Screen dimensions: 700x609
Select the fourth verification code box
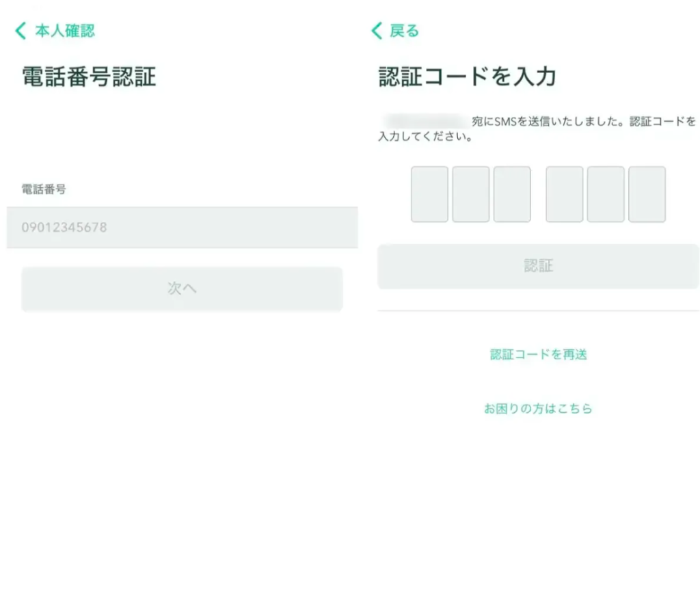(x=565, y=194)
